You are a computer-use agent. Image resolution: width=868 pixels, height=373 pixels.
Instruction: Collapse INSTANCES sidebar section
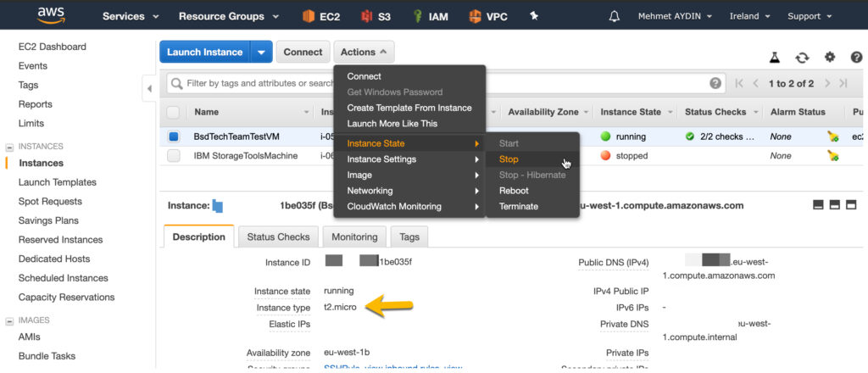(x=8, y=148)
